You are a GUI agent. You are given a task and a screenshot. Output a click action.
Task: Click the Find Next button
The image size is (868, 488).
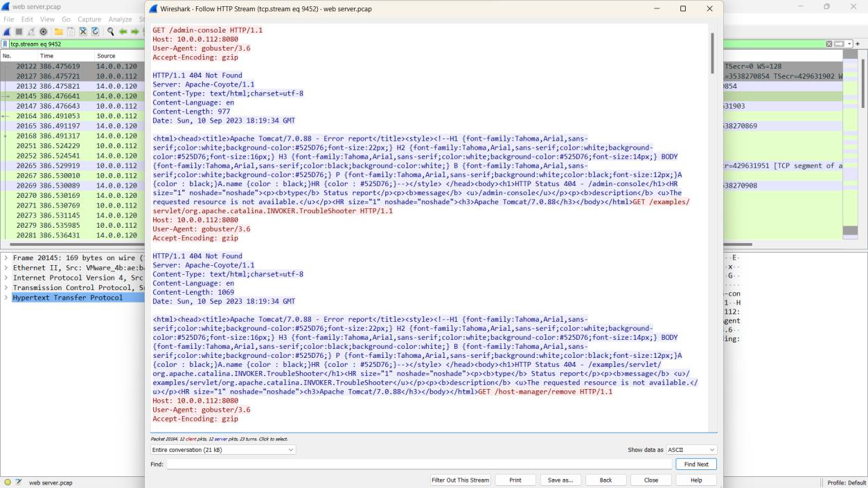pos(696,464)
